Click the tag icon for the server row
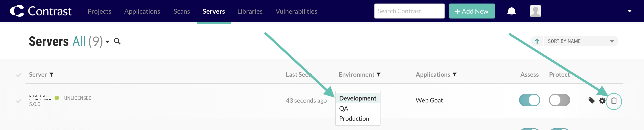 click(x=591, y=100)
